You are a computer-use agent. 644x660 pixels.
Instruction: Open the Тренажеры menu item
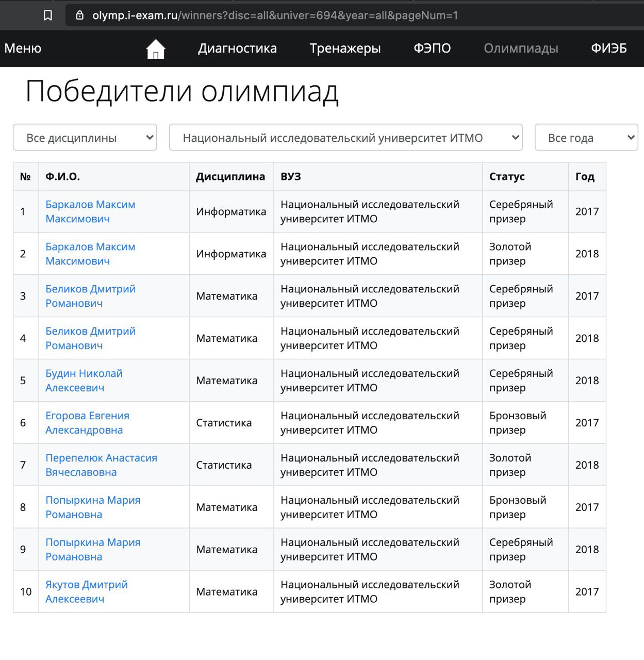click(345, 48)
